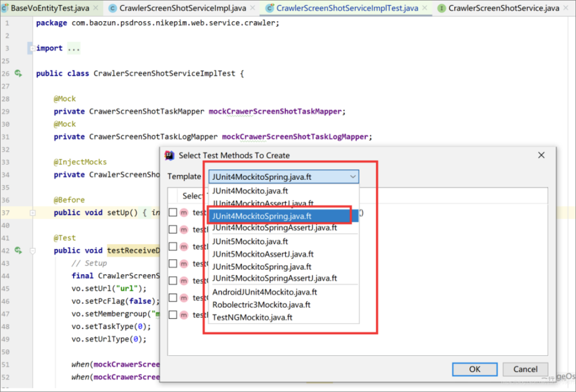Choose Robolectric3Mockito.java.ft template
Image resolution: width=576 pixels, height=392 pixels.
(x=284, y=305)
